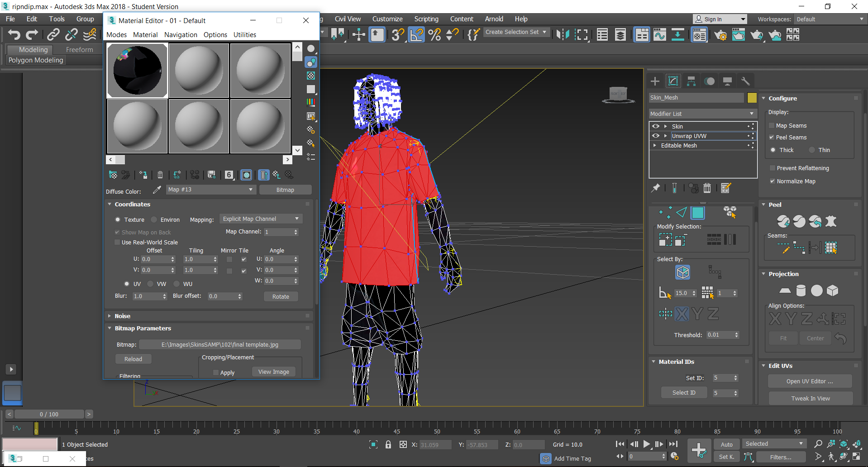Open the Navigation menu in Material Editor
The image size is (868, 467).
coord(181,35)
